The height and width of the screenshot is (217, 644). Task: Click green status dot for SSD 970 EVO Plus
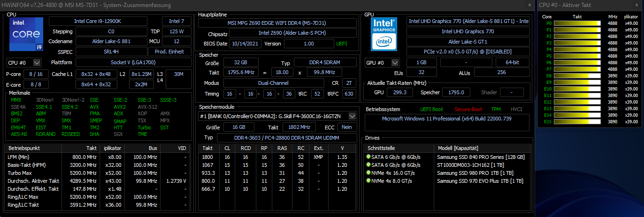(x=368, y=181)
